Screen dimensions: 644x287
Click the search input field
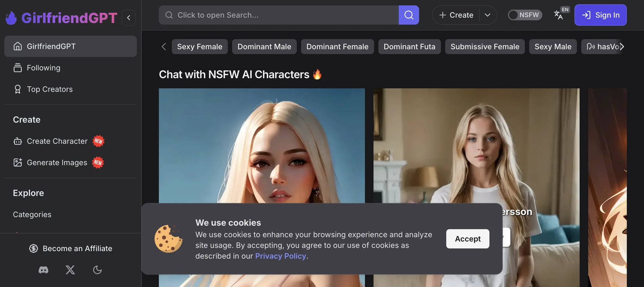click(x=279, y=15)
